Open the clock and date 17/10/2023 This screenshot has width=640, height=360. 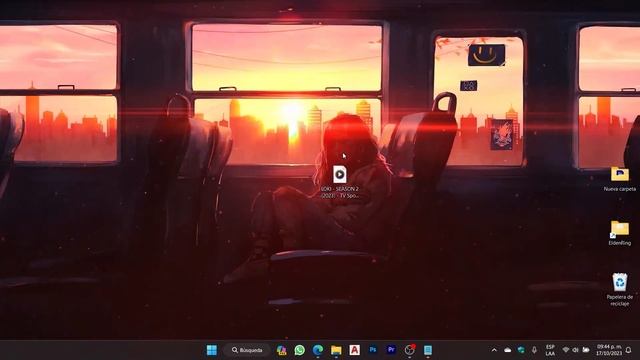click(x=609, y=350)
